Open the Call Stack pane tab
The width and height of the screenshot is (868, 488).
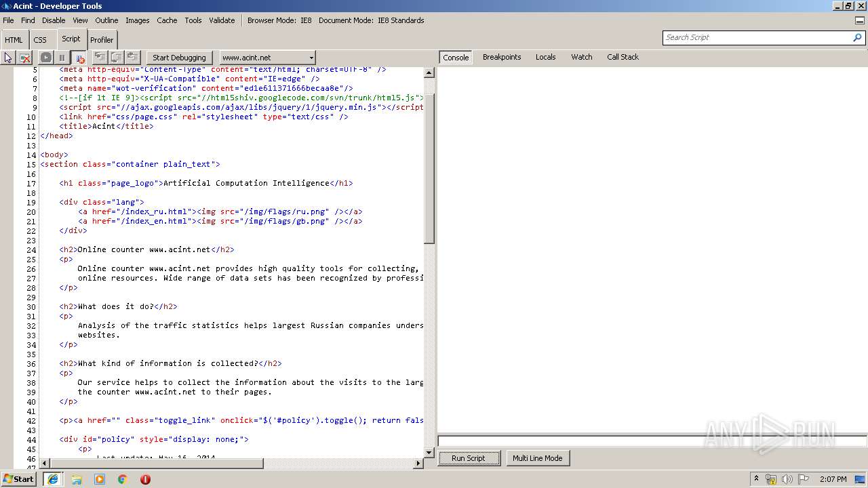[x=623, y=57]
